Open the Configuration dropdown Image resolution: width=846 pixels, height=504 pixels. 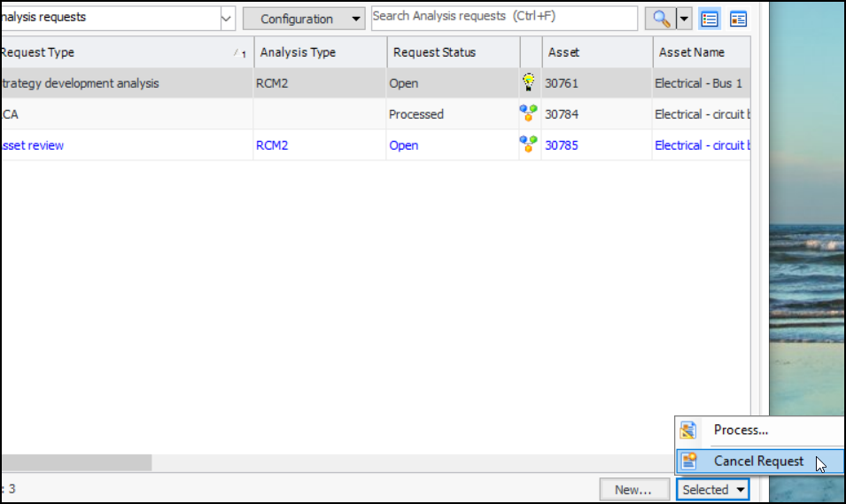tap(304, 19)
